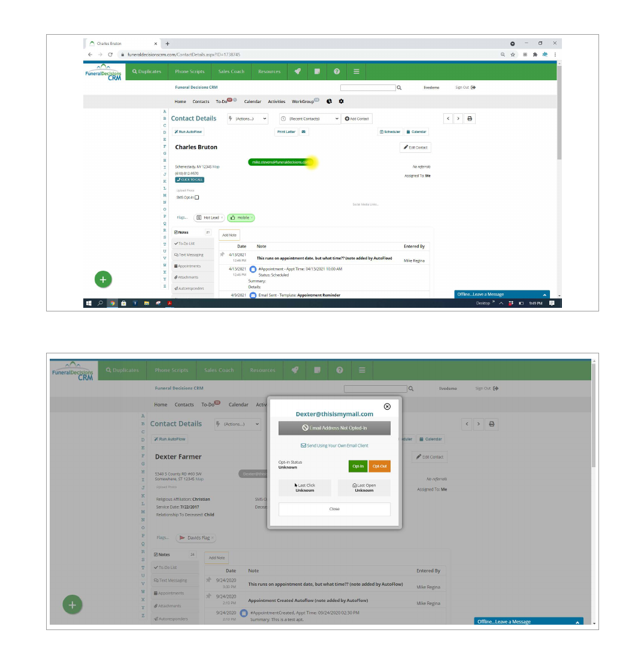Bookmark this page with the star icon
This screenshot has height=666, width=644.
[x=514, y=55]
